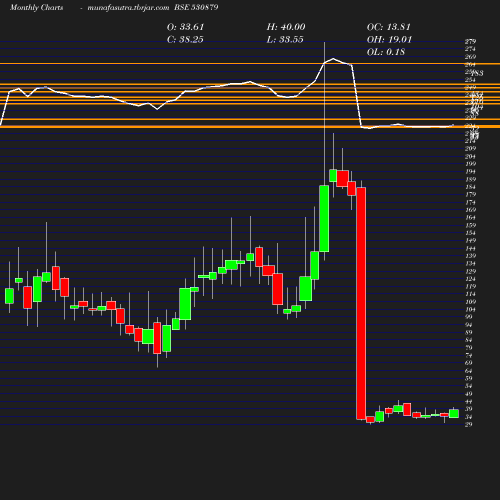500x500 pixels.
Task: Select the low value "L: 33.55"
Action: coord(285,40)
